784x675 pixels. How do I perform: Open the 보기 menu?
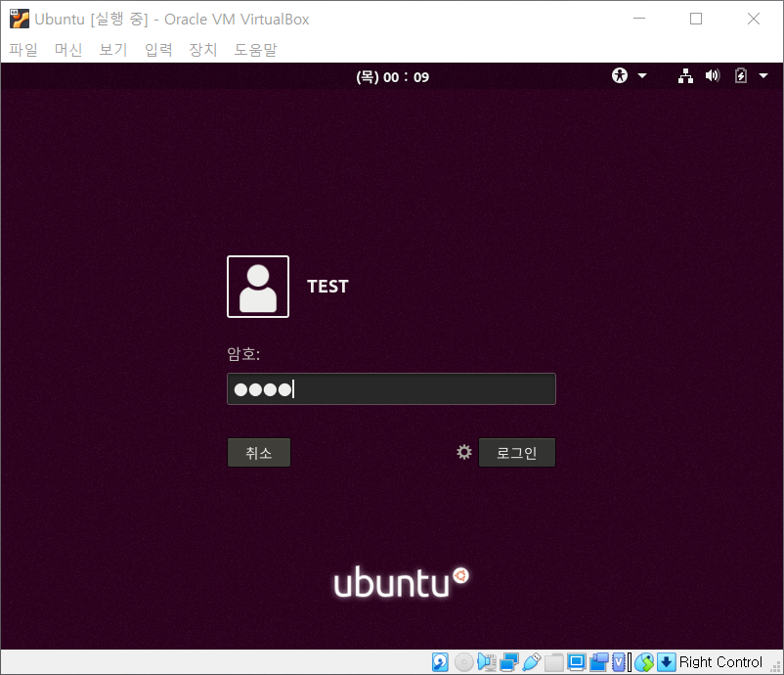click(x=113, y=50)
